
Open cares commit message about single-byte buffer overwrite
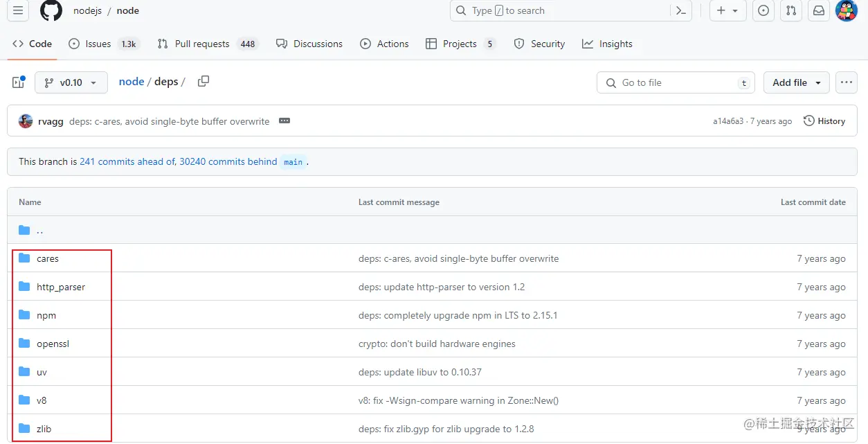(459, 258)
